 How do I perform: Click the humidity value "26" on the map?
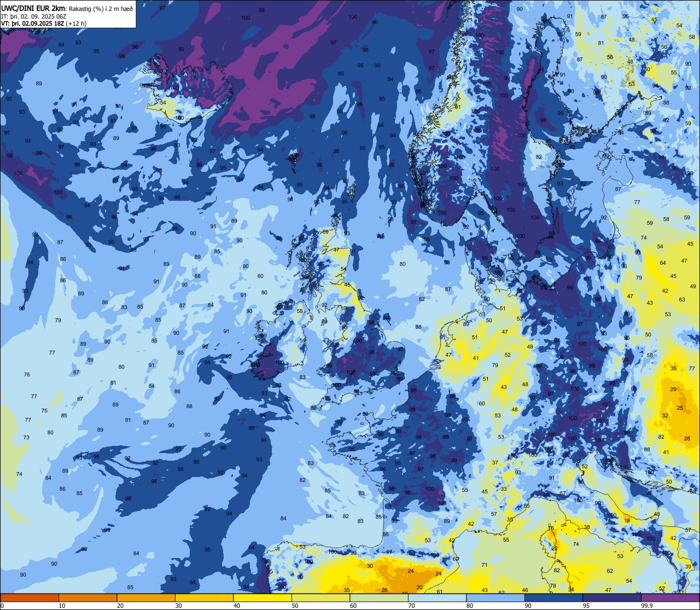(x=384, y=590)
